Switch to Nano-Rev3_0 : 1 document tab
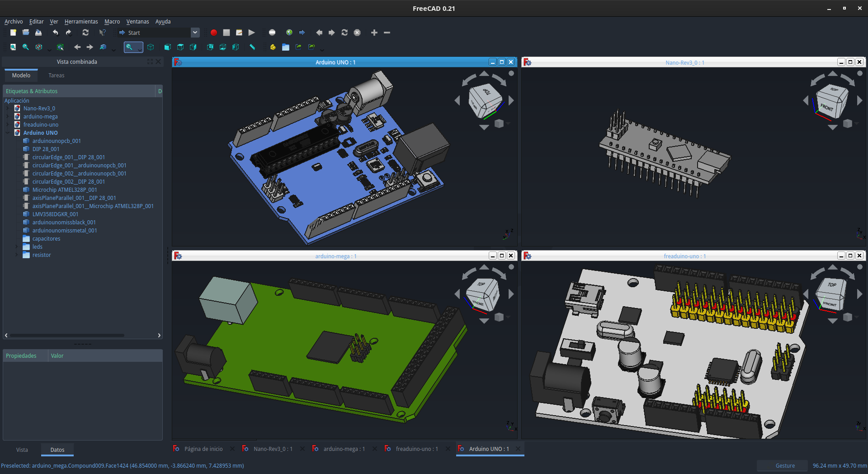The width and height of the screenshot is (868, 474). coord(273,449)
